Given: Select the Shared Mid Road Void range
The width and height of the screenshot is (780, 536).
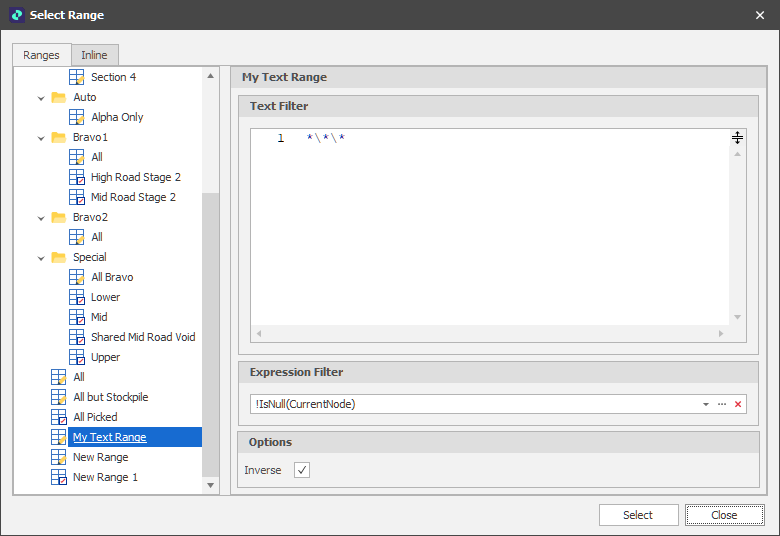Looking at the screenshot, I should click(143, 337).
